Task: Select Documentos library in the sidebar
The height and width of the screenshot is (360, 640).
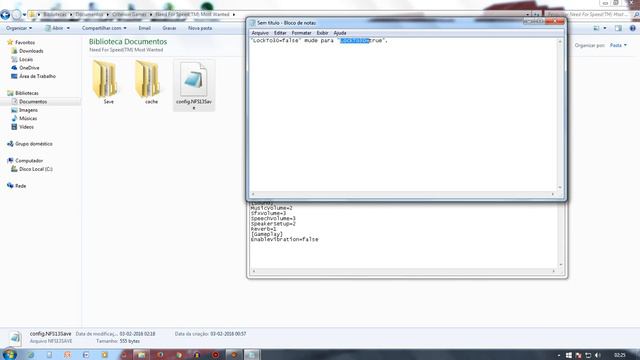Action: pos(33,102)
